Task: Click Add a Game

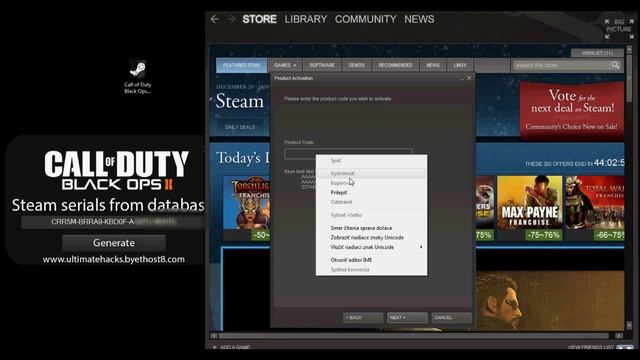Action: pyautogui.click(x=235, y=347)
